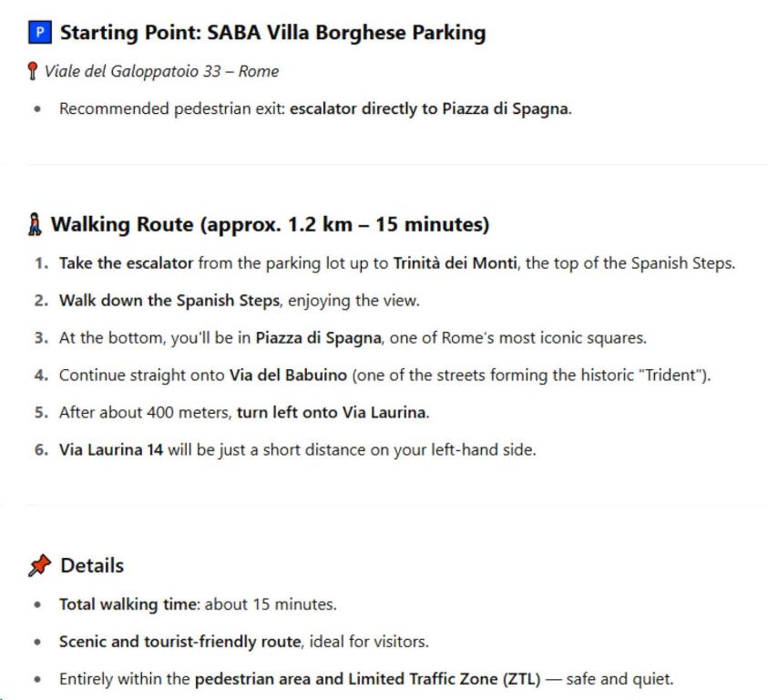Viewport: 768px width, 700px height.
Task: Click 'turn left onto Via Laurina' text
Action: tap(332, 412)
